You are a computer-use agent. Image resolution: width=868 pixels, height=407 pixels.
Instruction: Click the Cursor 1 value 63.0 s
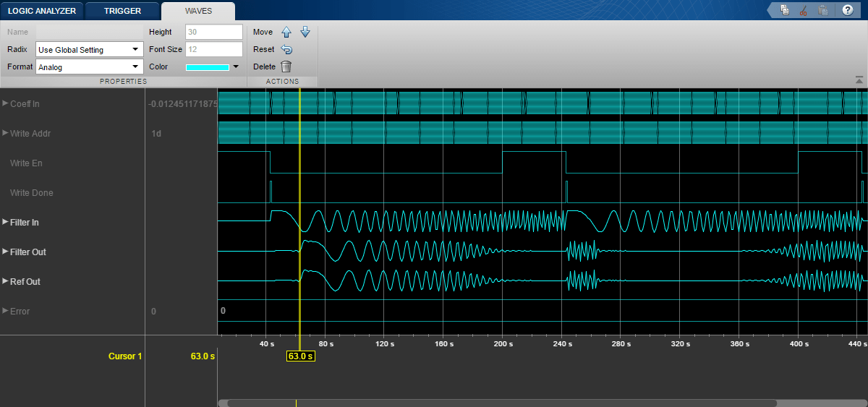tap(203, 356)
